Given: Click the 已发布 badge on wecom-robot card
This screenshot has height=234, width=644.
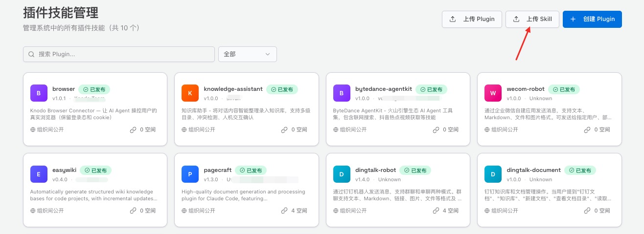Looking at the screenshot, I should 564,89.
